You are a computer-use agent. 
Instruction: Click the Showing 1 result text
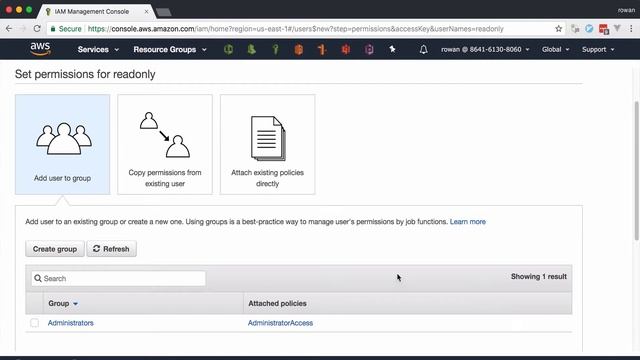pos(539,276)
